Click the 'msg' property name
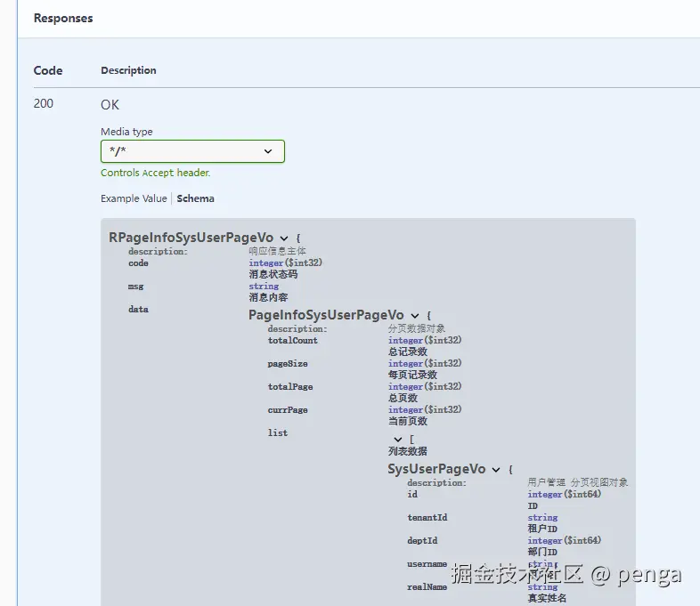The height and width of the screenshot is (606, 700). pos(135,287)
